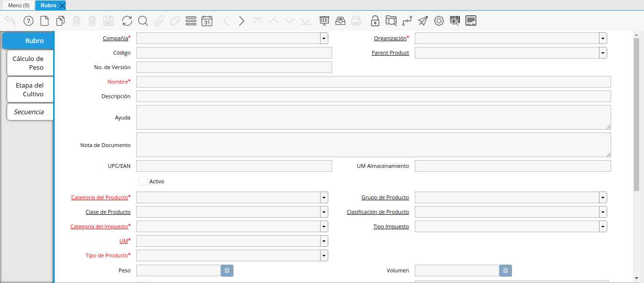
Task: Click the padlock private access icon
Action: 375,21
